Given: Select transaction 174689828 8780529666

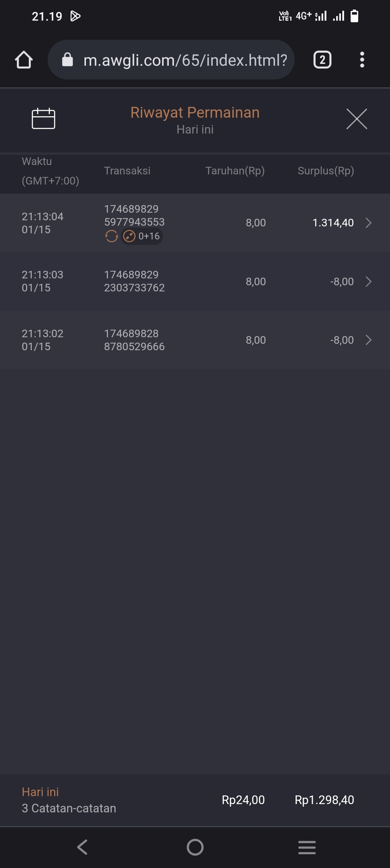Looking at the screenshot, I should (x=134, y=340).
